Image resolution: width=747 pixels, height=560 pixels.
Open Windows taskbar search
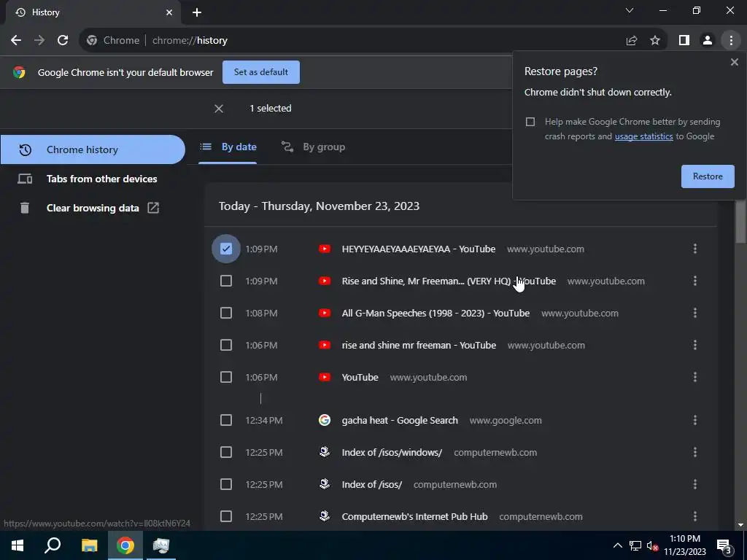[x=53, y=545]
